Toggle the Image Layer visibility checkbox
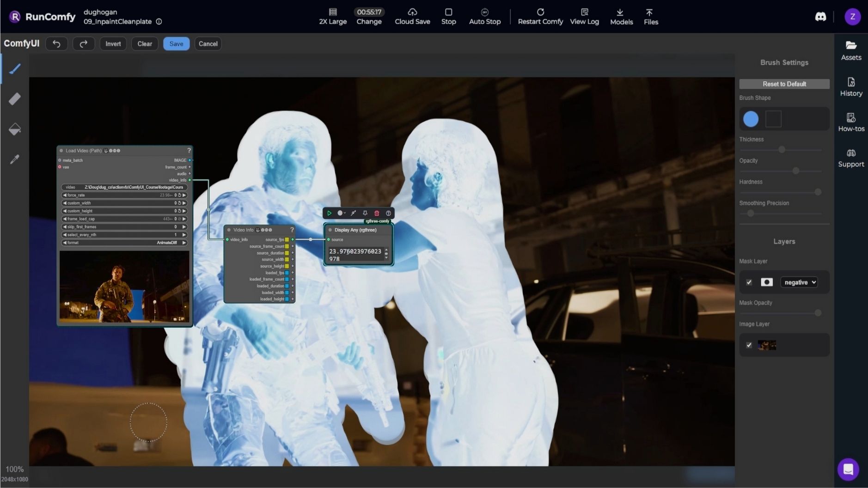868x488 pixels. point(749,345)
